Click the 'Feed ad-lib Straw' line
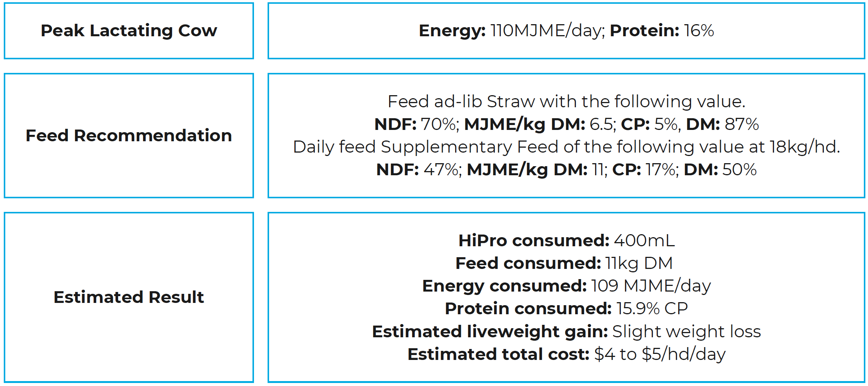868x386 pixels. click(566, 101)
